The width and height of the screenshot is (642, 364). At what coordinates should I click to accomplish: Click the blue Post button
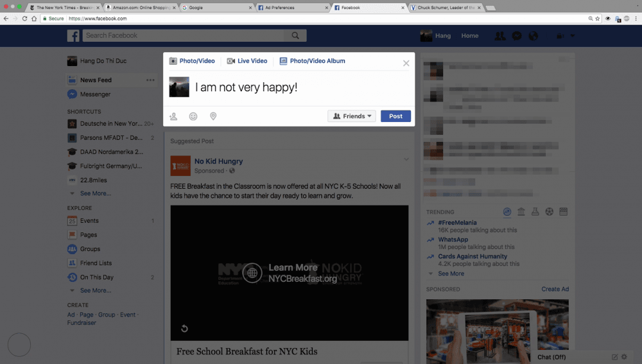pos(395,116)
